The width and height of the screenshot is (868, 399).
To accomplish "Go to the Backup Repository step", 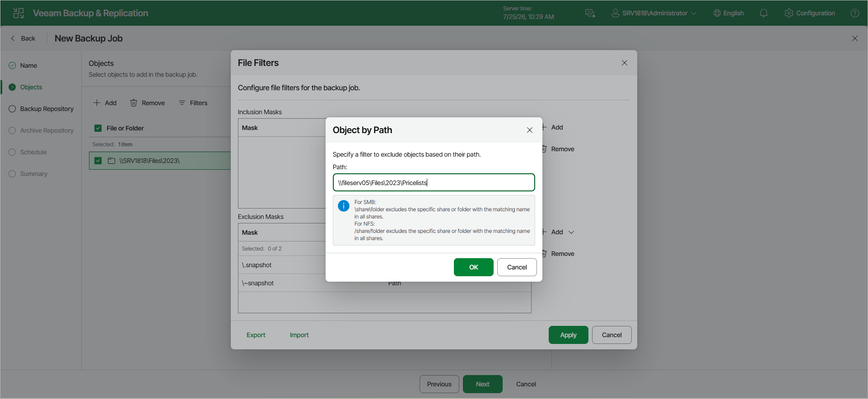I will tap(47, 109).
